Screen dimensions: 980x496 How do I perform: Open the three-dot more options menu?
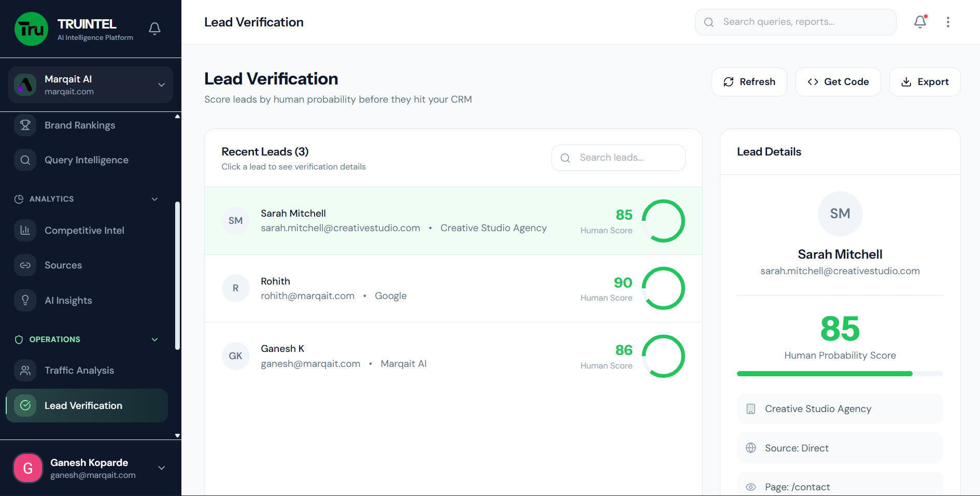click(x=948, y=22)
